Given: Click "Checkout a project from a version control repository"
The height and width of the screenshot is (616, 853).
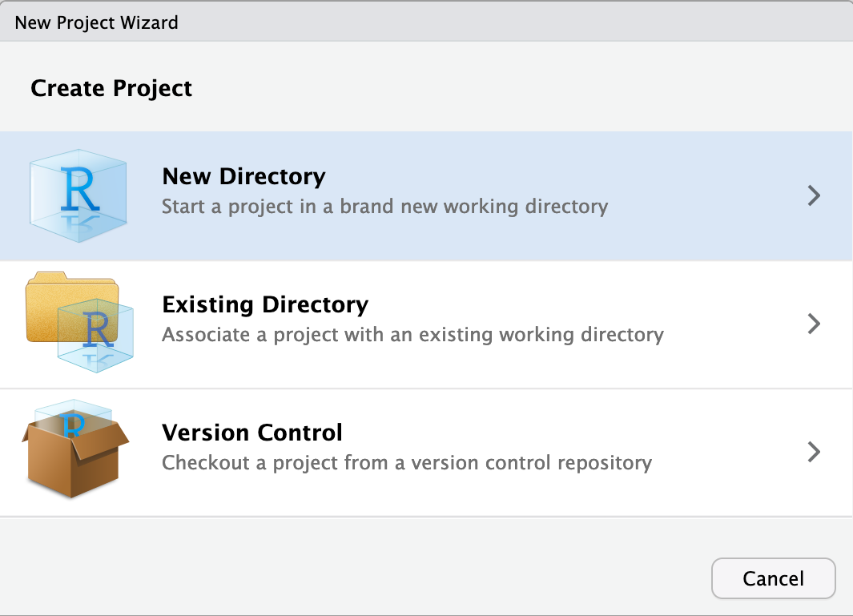Looking at the screenshot, I should (x=407, y=462).
